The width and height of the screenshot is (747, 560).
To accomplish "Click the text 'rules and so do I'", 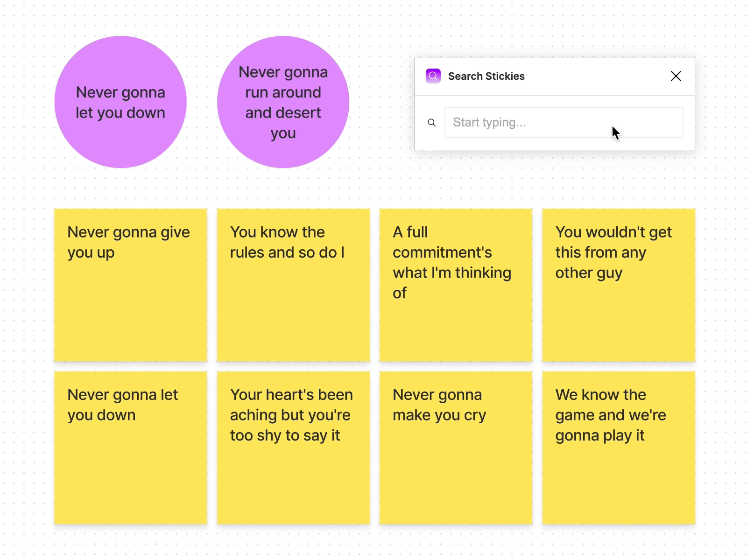I will click(x=287, y=252).
